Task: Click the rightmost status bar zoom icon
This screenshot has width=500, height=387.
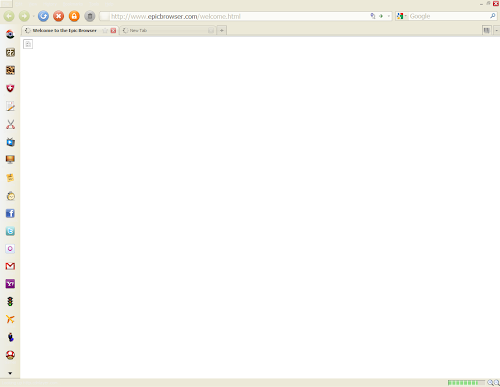Action: point(496,383)
